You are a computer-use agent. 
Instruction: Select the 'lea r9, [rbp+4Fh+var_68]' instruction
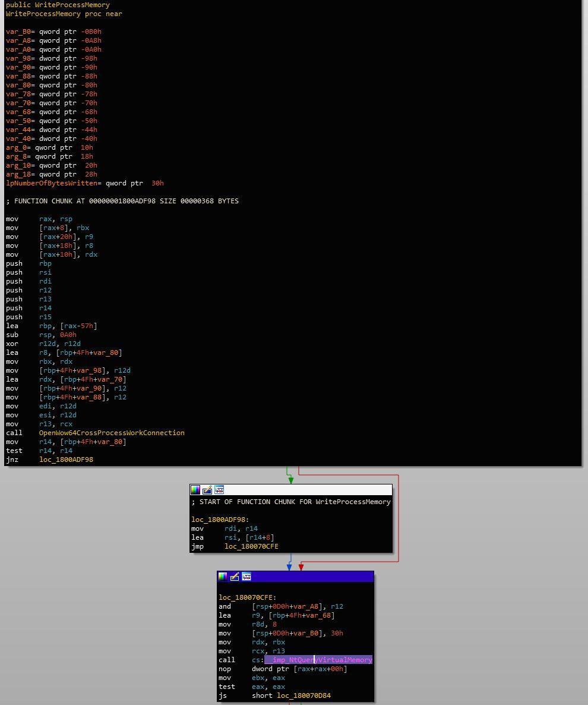coord(277,615)
